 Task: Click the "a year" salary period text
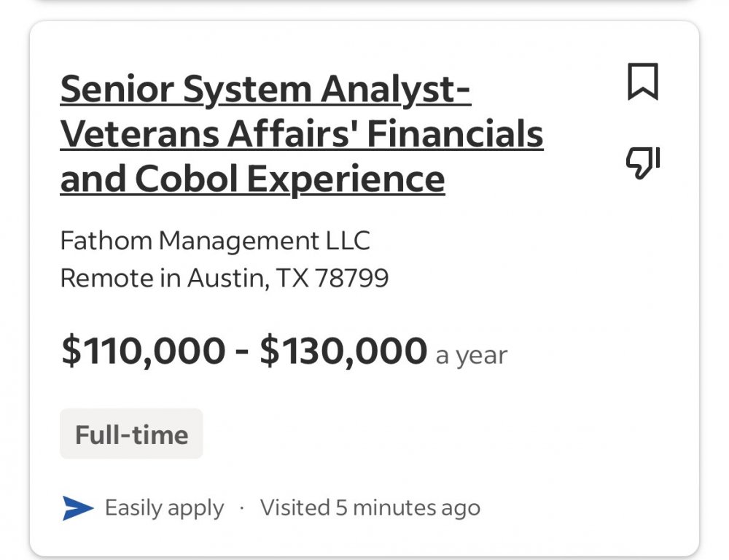pos(471,356)
